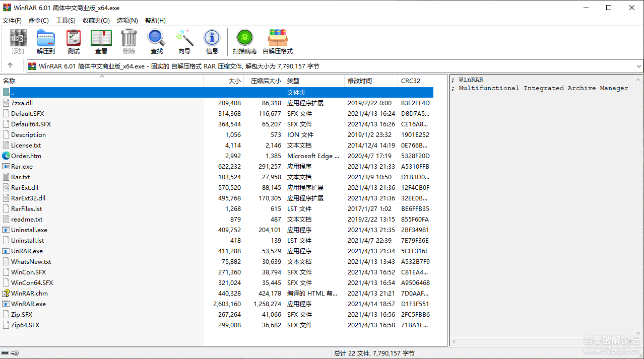
Task: Sort by the 压缩后大小 column header
Action: [x=265, y=81]
